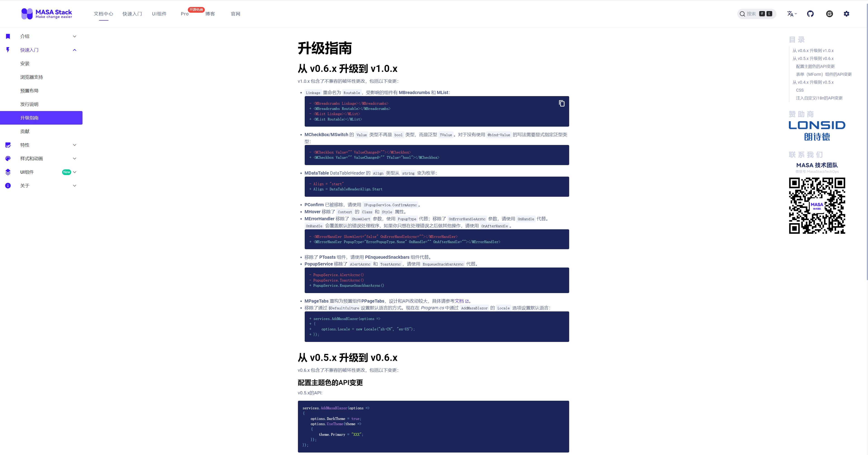Viewport: 868px width, 455px height.
Task: Select the bookmark icon next to 介绍
Action: click(x=8, y=36)
